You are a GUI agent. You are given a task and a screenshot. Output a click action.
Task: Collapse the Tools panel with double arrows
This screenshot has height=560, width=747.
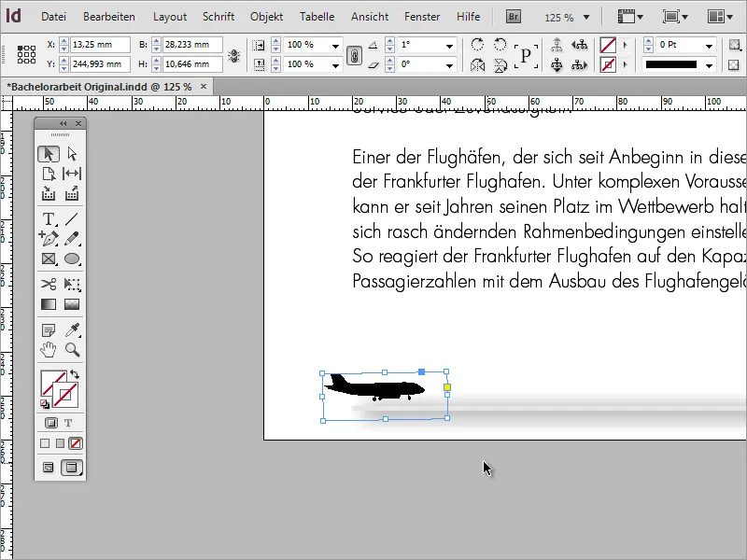63,124
